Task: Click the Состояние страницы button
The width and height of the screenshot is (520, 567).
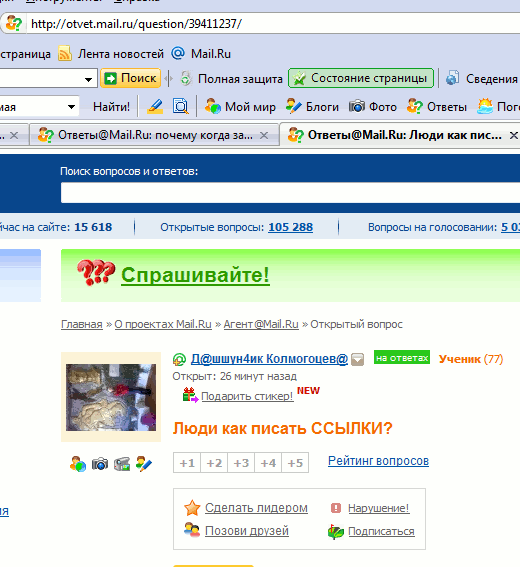Action: (361, 78)
